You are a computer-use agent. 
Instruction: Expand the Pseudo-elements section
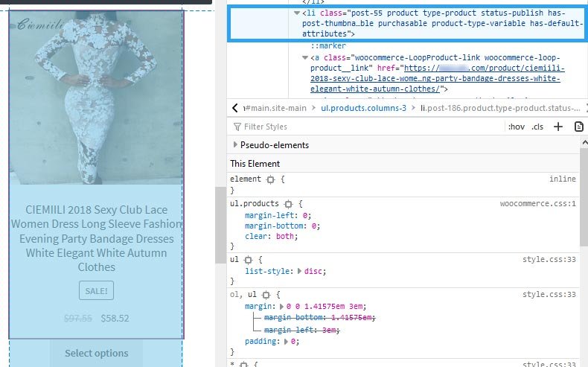point(235,144)
